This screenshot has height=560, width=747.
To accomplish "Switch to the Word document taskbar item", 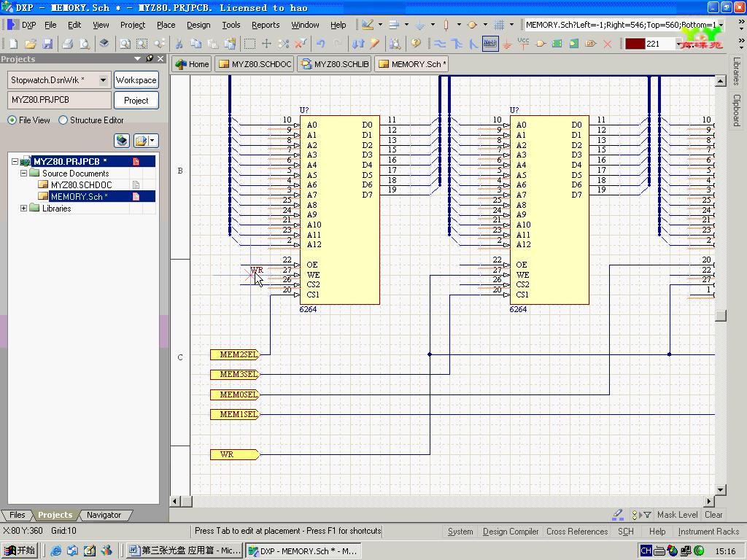I will click(185, 551).
